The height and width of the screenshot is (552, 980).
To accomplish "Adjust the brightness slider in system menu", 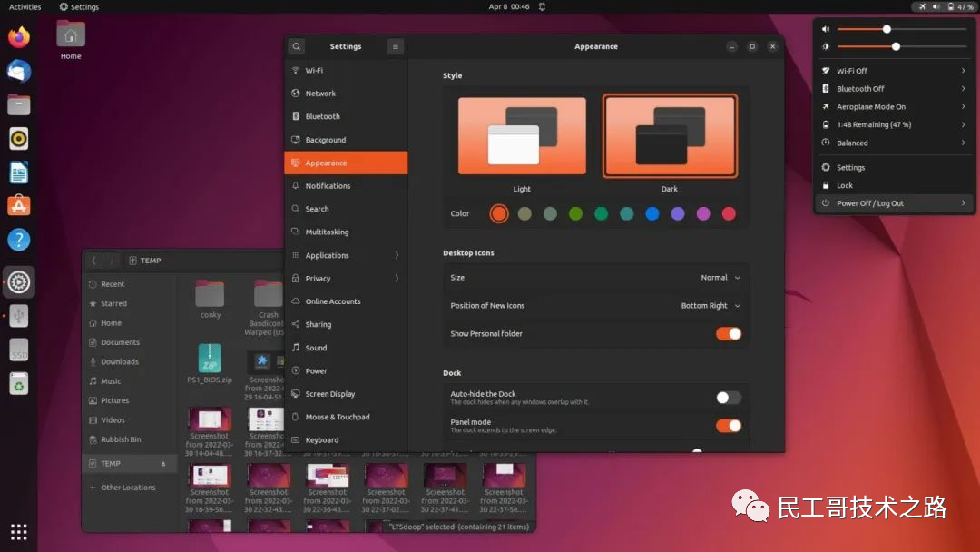I will [902, 47].
